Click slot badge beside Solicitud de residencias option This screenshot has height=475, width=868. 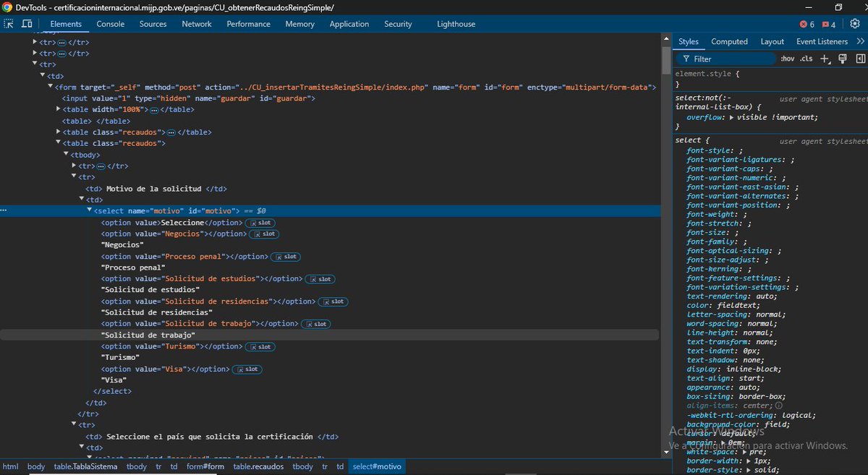tap(333, 301)
